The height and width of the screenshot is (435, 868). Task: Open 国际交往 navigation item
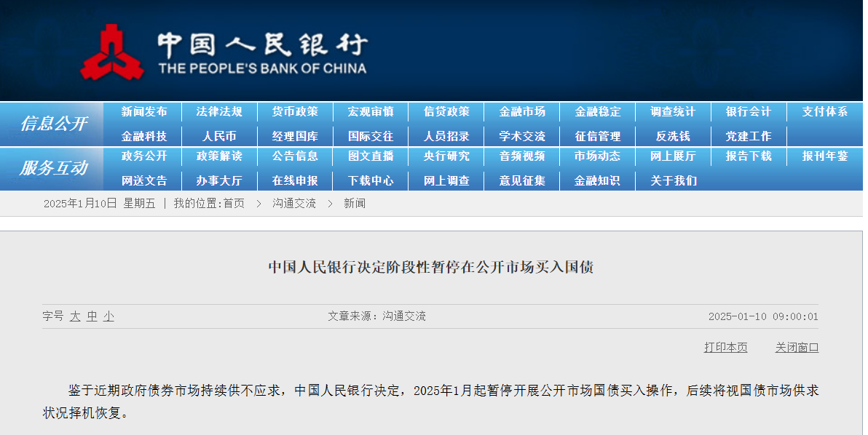pyautogui.click(x=371, y=136)
